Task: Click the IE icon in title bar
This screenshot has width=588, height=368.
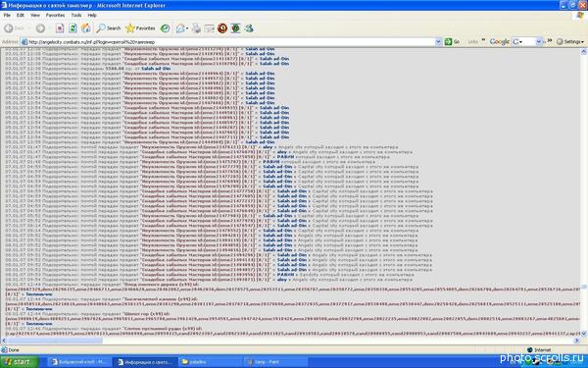Action: (x=4, y=5)
